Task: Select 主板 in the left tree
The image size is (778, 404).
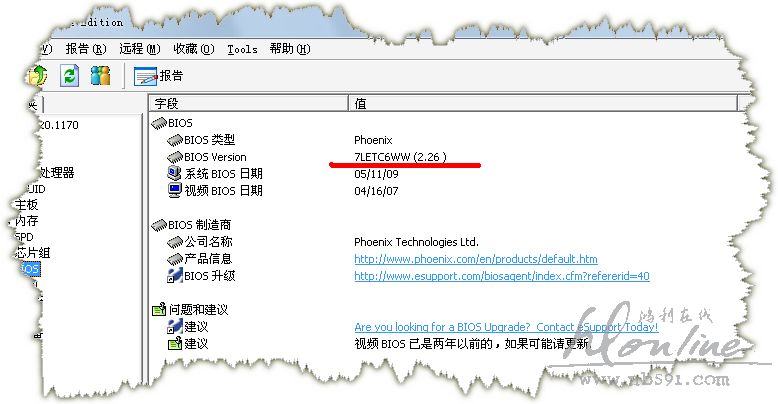Action: [x=26, y=204]
